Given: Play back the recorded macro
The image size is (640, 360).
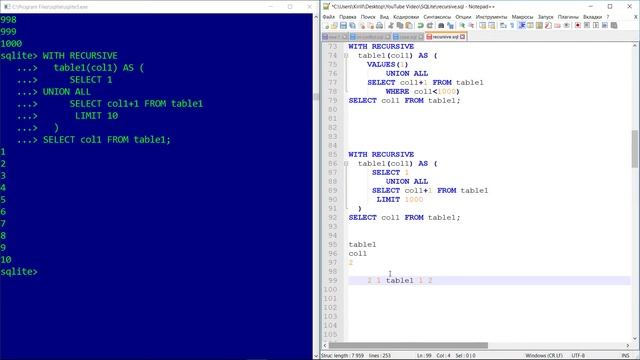Looking at the screenshot, I should [596, 25].
